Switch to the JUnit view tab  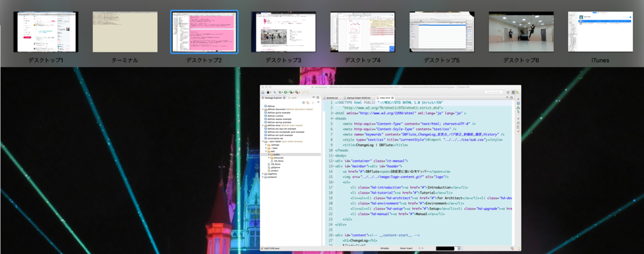[292, 98]
